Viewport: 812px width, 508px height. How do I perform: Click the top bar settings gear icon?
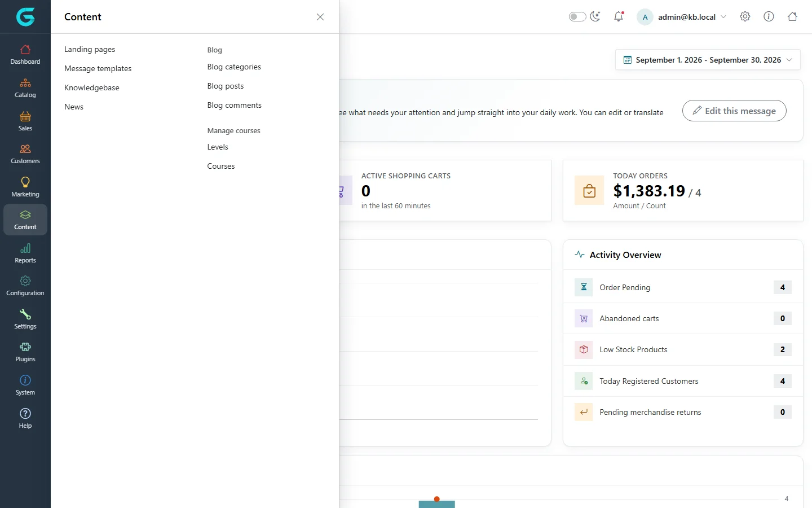pos(745,16)
